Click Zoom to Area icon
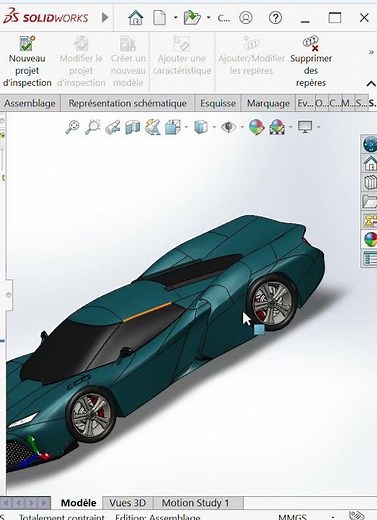The image size is (377, 520). pos(93,127)
